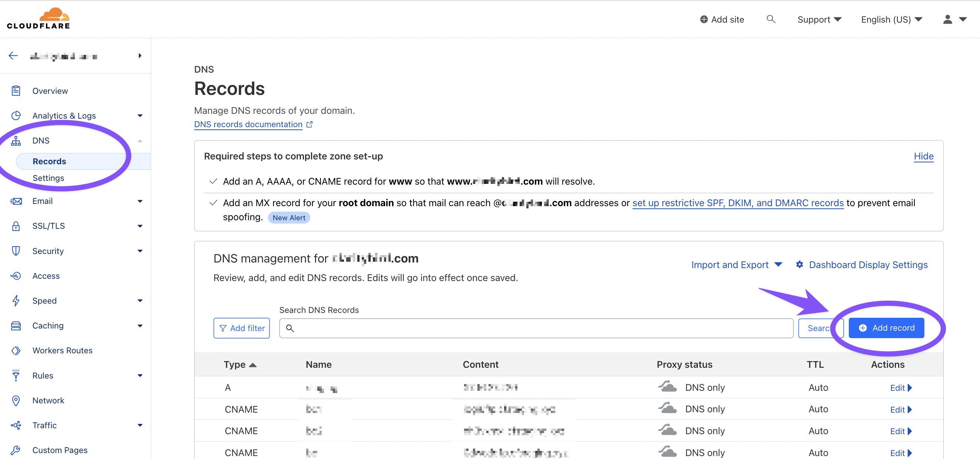
Task: Expand the SSL/TLS section caret
Action: [140, 226]
